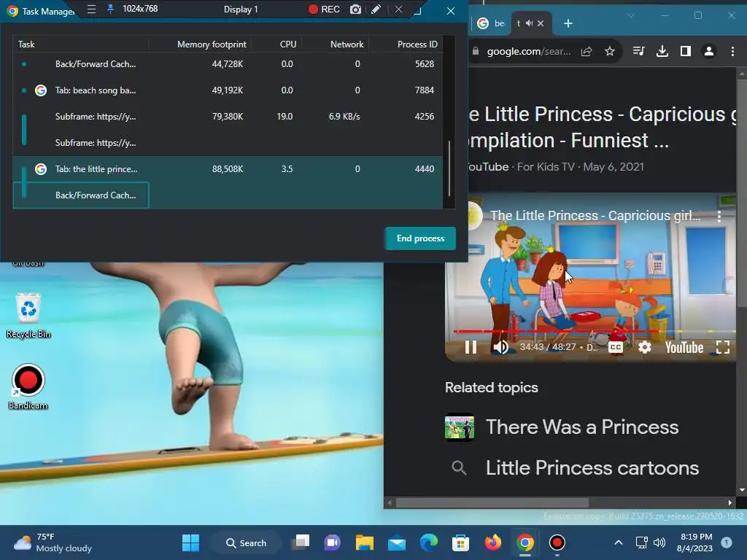Screen dimensions: 747x560
Task: Search 'Little Princess cartoons' related topic
Action: coord(592,468)
